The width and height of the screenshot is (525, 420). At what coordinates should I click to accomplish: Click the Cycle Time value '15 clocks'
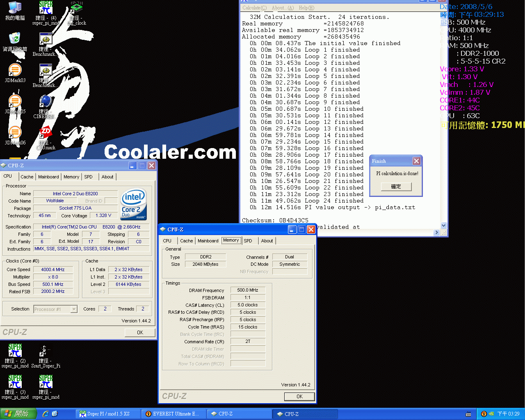click(248, 327)
